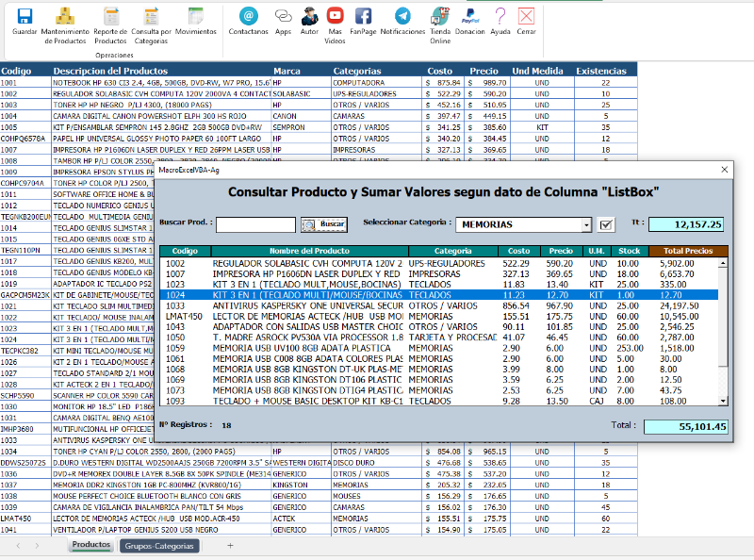Screen dimensions: 754x560
Task: Click the Donacion PayPal icon
Action: coord(469,16)
